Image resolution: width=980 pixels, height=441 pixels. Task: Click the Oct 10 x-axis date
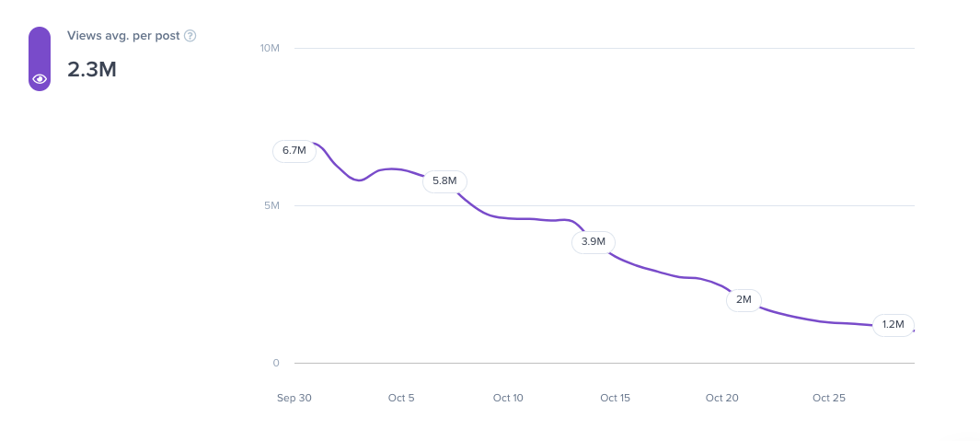pos(508,398)
